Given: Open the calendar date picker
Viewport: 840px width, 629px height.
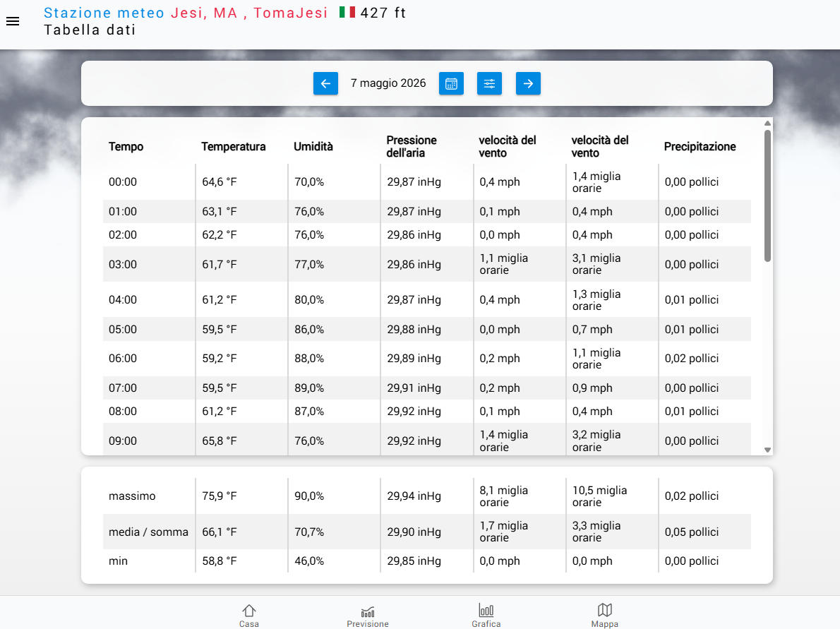Looking at the screenshot, I should [451, 83].
